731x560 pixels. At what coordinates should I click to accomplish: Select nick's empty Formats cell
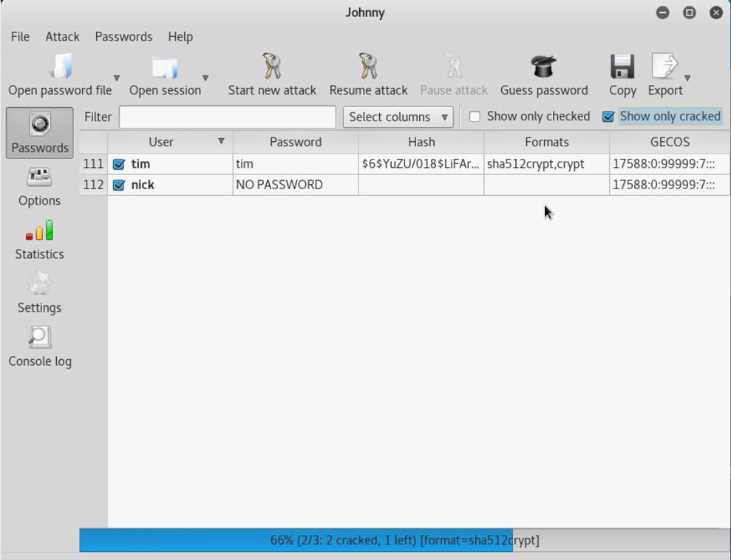(x=547, y=185)
